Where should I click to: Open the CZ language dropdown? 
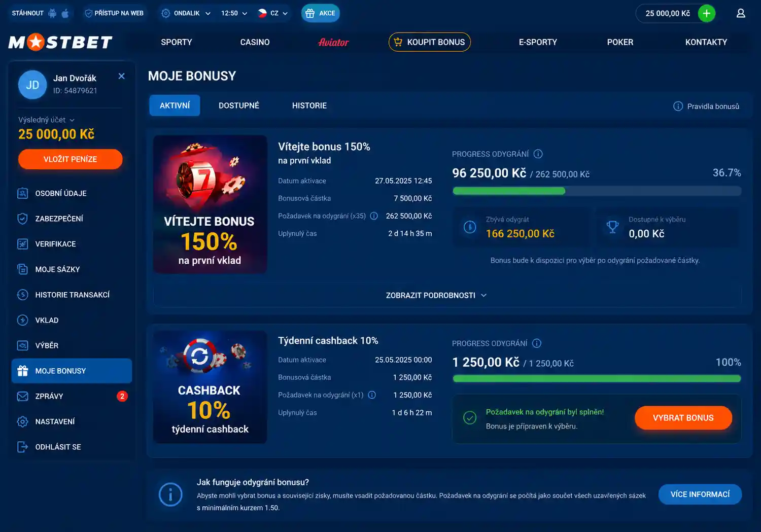[x=273, y=13]
